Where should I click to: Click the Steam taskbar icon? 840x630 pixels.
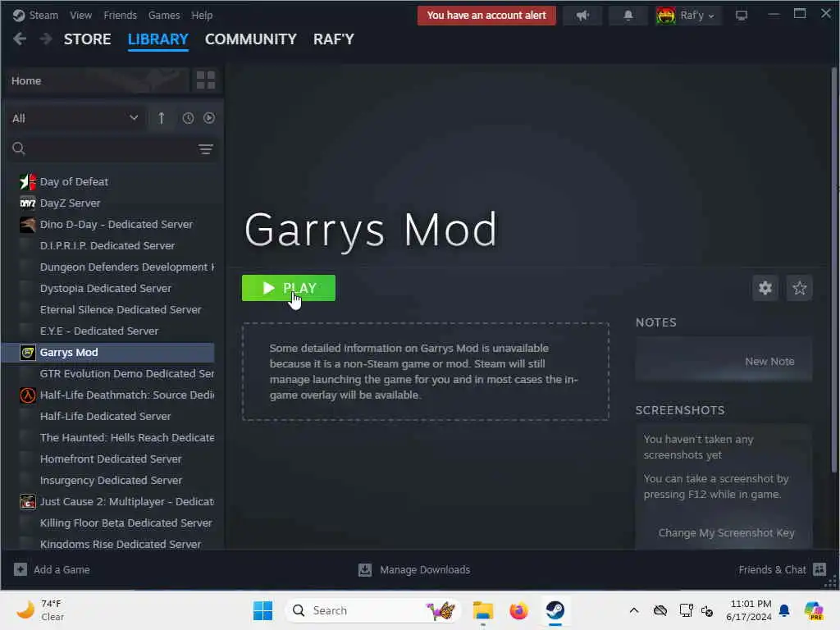555,610
